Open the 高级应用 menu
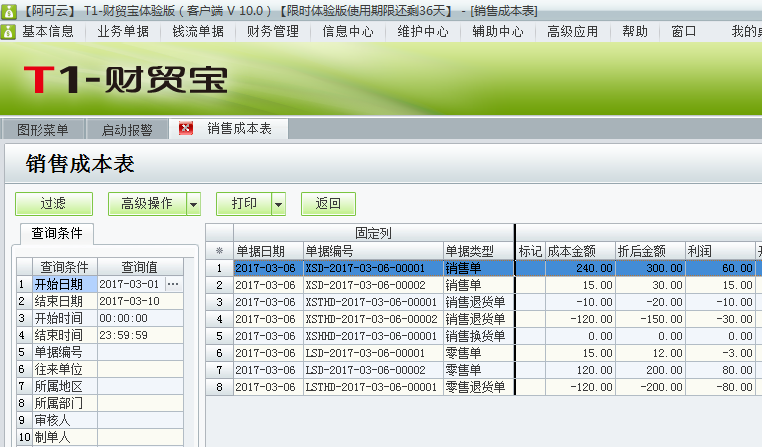Image resolution: width=762 pixels, height=447 pixels. pyautogui.click(x=572, y=32)
